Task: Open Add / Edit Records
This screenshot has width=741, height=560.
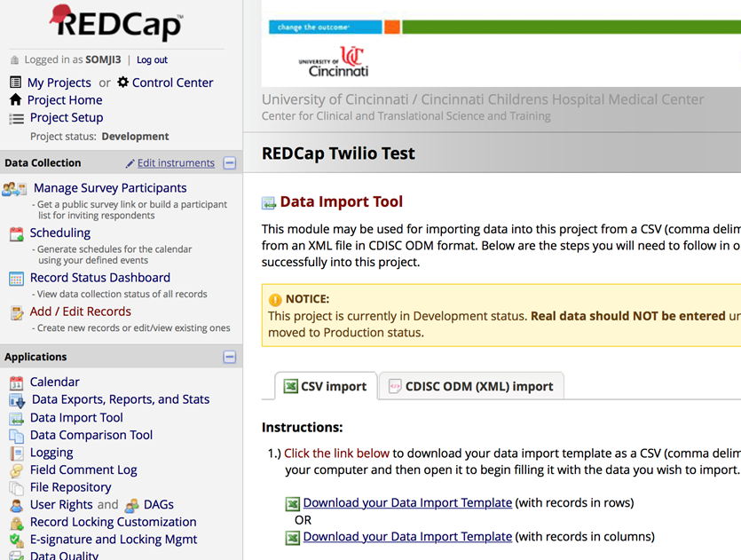Action: [x=81, y=312]
